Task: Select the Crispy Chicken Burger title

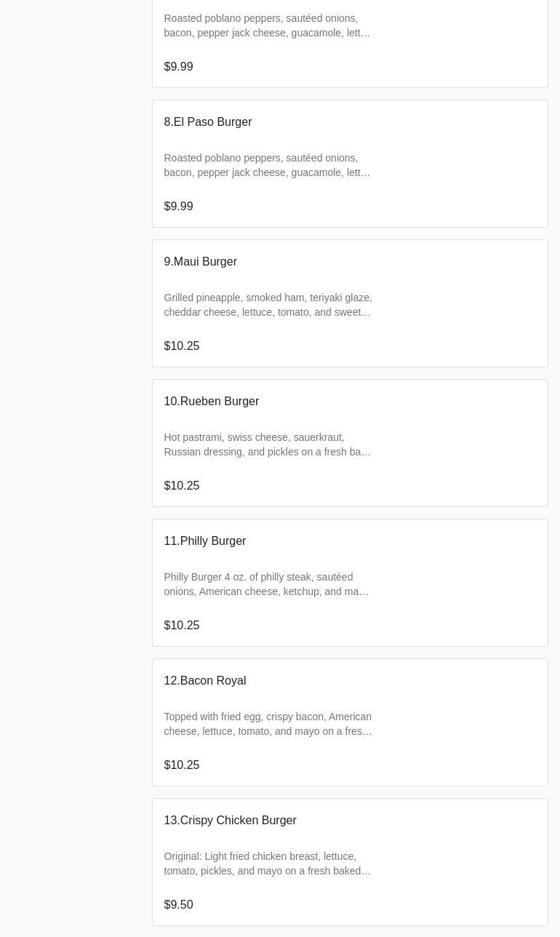Action: pyautogui.click(x=230, y=821)
